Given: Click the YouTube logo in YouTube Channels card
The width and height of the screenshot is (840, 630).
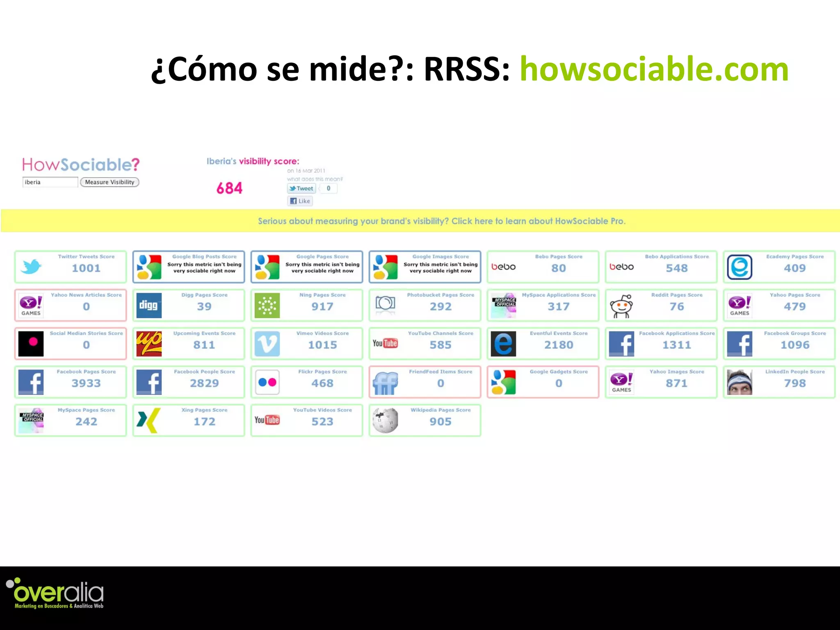Looking at the screenshot, I should (385, 343).
